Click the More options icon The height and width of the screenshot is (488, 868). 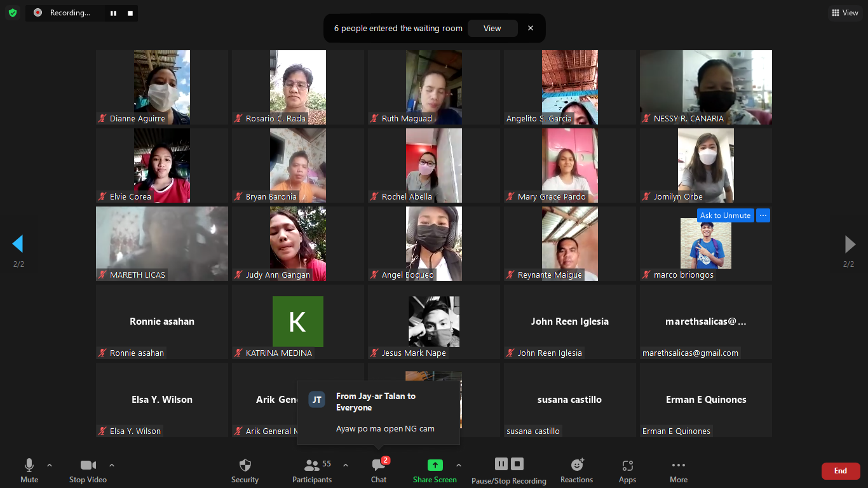click(x=678, y=465)
